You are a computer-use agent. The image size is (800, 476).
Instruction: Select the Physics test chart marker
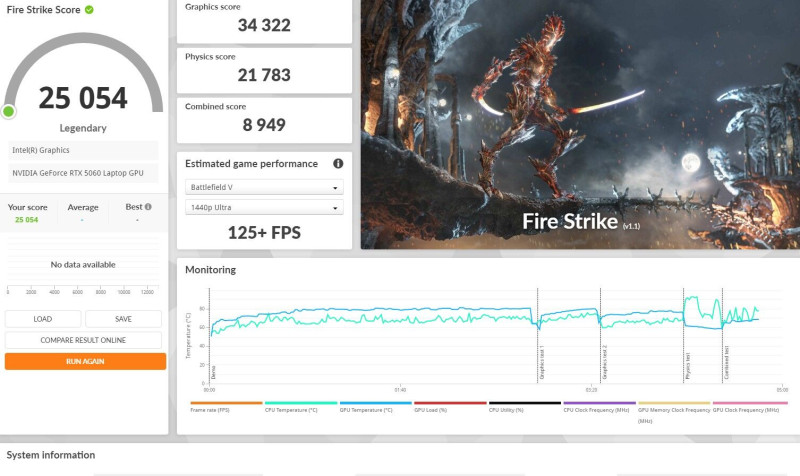[x=688, y=366]
